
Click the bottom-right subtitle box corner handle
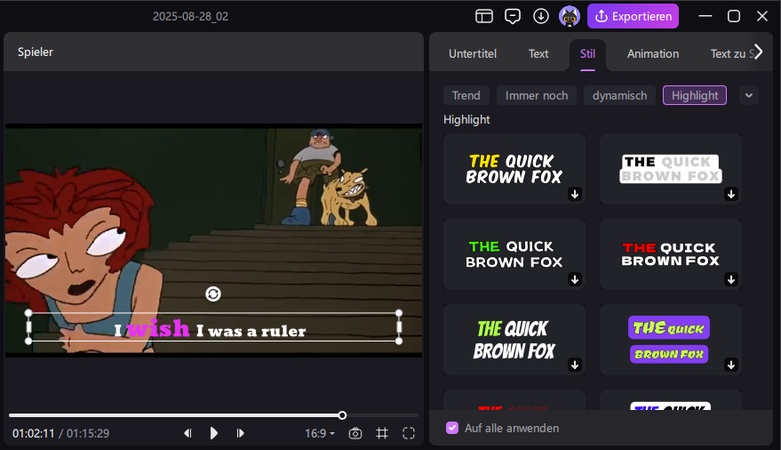coord(398,341)
